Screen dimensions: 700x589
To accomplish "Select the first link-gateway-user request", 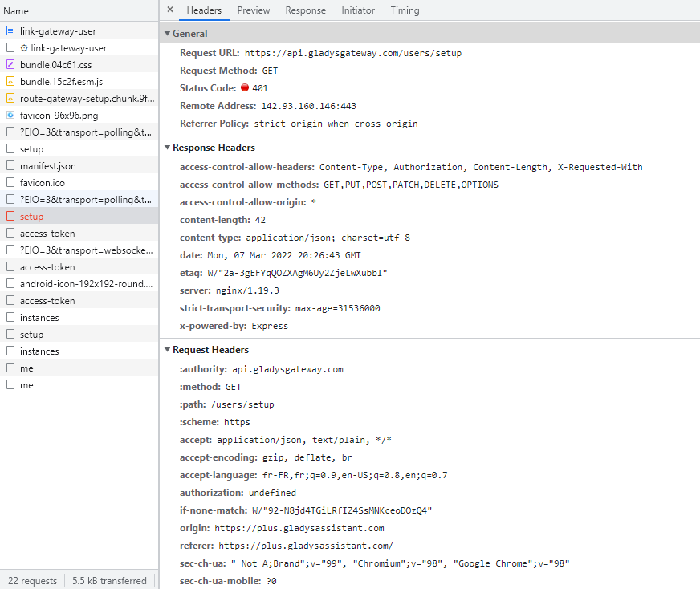I will coord(79,30).
